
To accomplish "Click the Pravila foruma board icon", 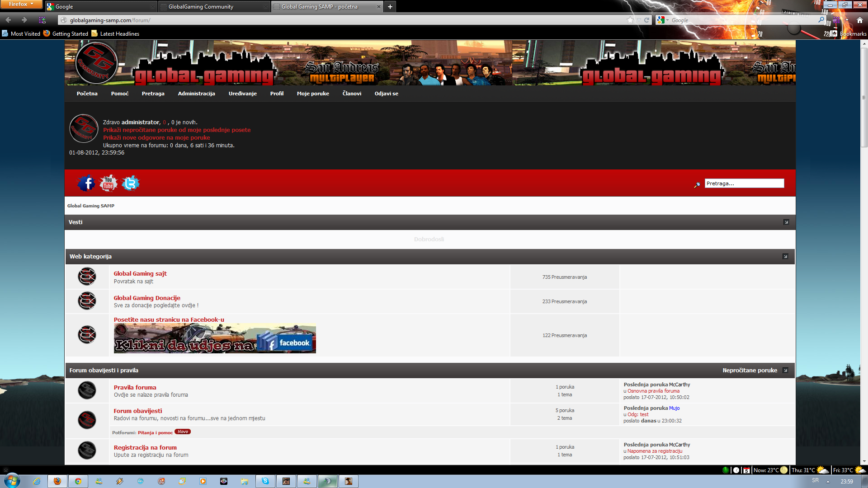I will (87, 390).
